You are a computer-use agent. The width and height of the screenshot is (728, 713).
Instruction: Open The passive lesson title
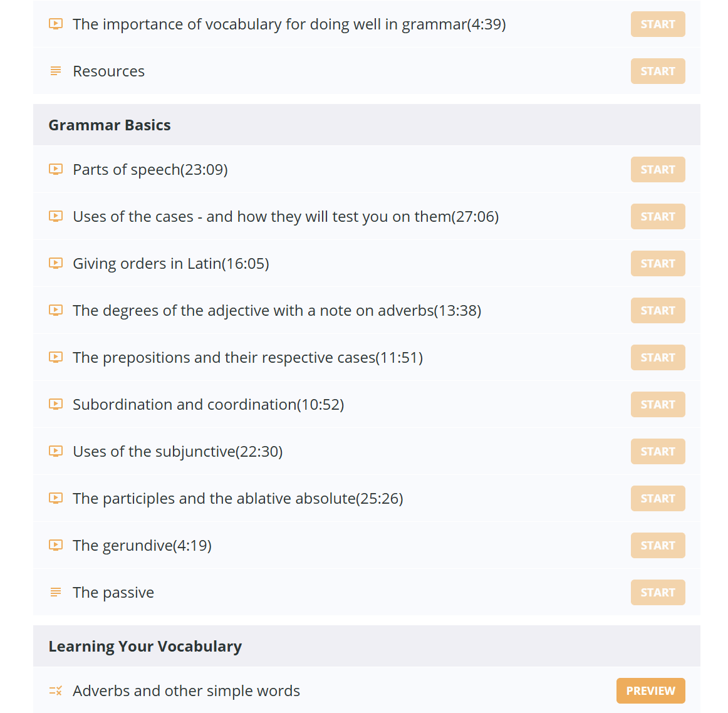(x=113, y=592)
